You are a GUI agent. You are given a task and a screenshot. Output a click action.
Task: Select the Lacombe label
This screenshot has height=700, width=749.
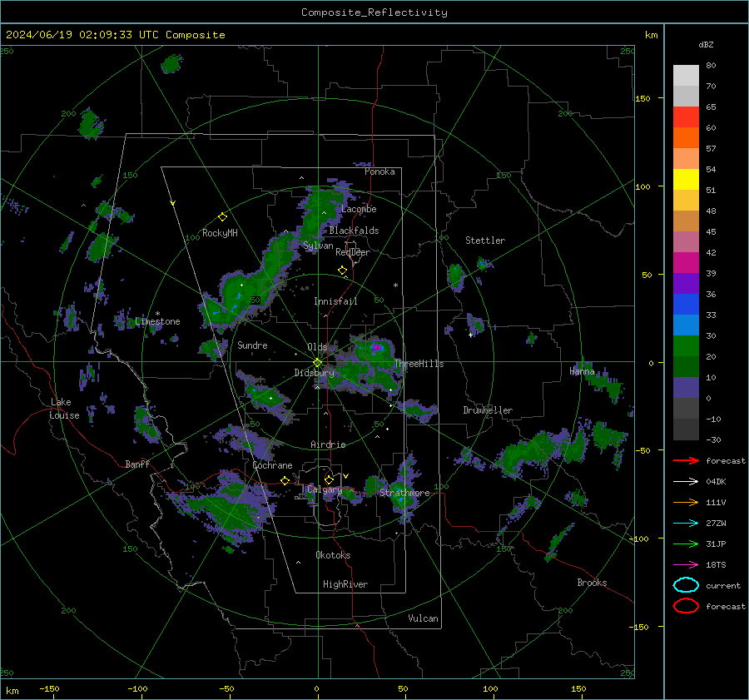[359, 209]
